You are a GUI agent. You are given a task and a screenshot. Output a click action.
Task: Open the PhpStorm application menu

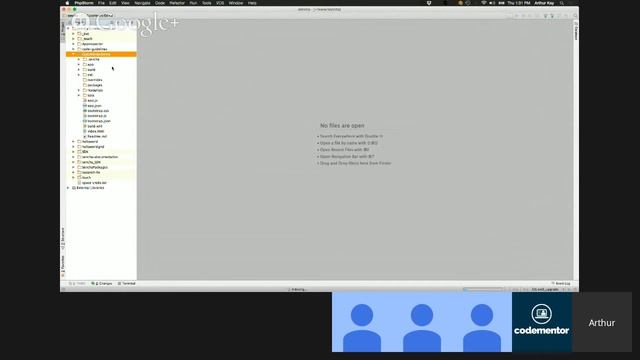(x=84, y=3)
